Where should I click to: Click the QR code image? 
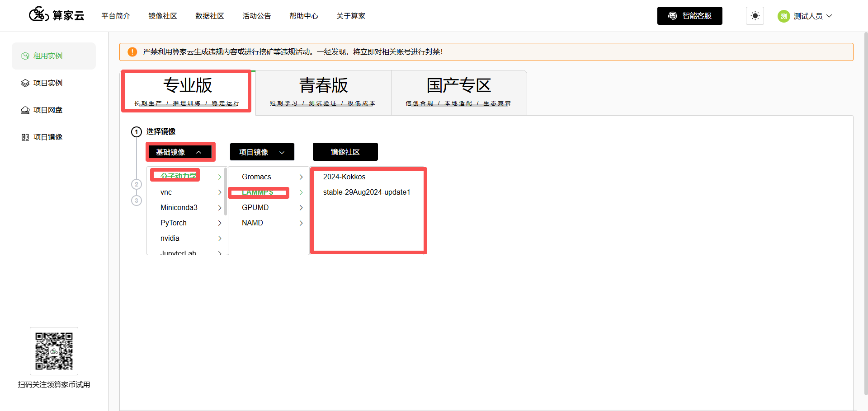click(54, 351)
